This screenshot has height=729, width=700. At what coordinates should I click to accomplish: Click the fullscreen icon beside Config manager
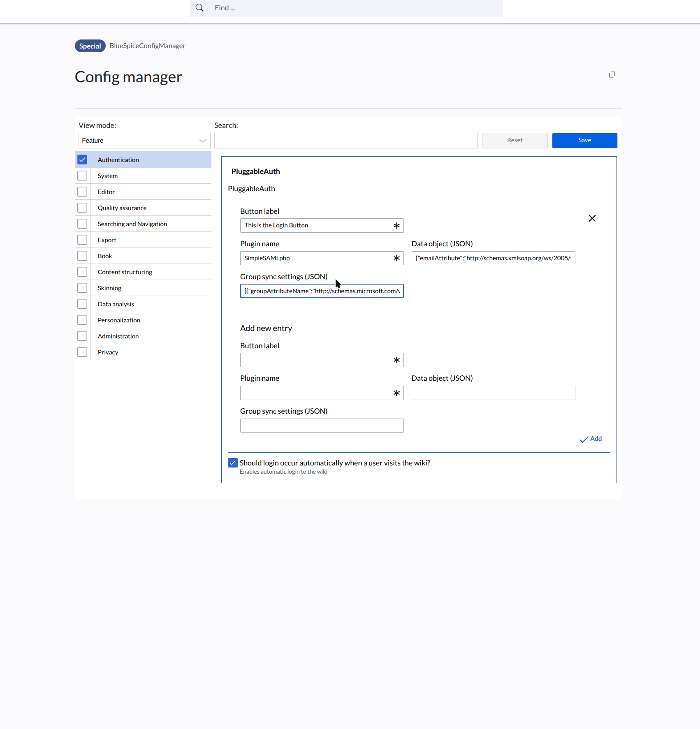coord(612,74)
